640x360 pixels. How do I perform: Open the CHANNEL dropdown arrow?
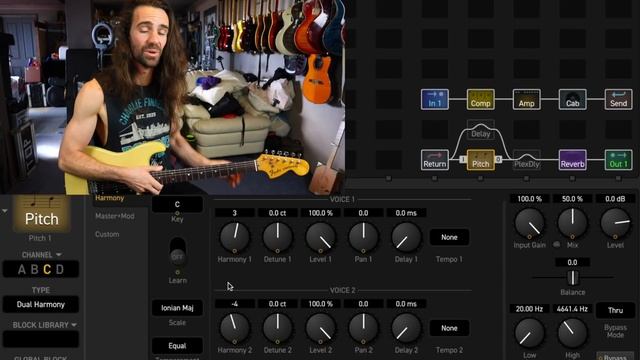(x=59, y=255)
